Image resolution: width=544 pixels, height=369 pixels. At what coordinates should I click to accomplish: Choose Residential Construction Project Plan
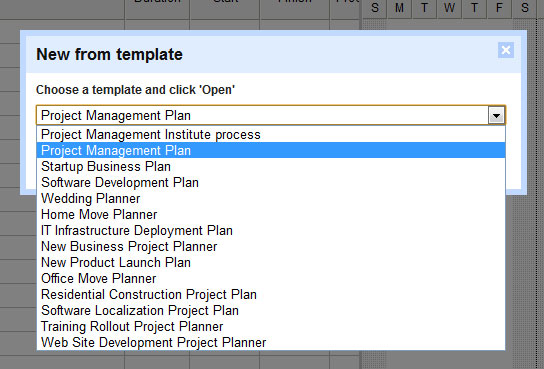click(271, 294)
